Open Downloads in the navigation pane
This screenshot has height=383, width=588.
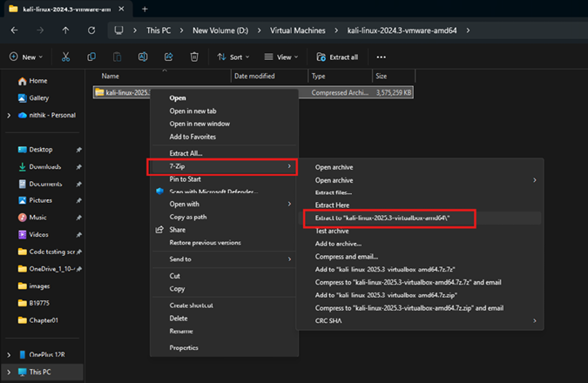44,166
